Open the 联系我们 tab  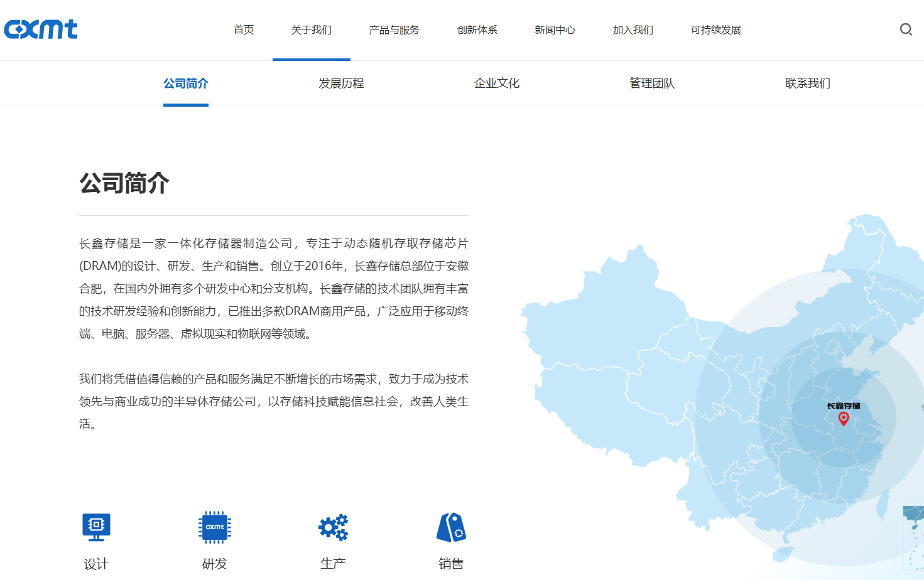[808, 83]
